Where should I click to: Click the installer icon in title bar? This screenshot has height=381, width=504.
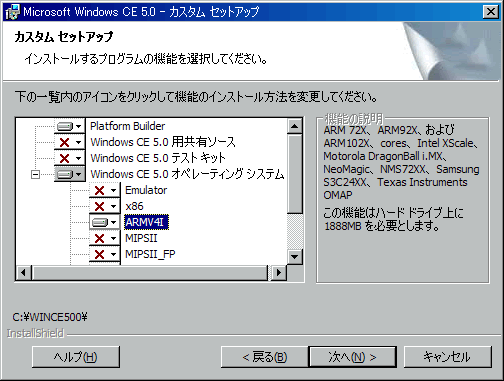[13, 12]
